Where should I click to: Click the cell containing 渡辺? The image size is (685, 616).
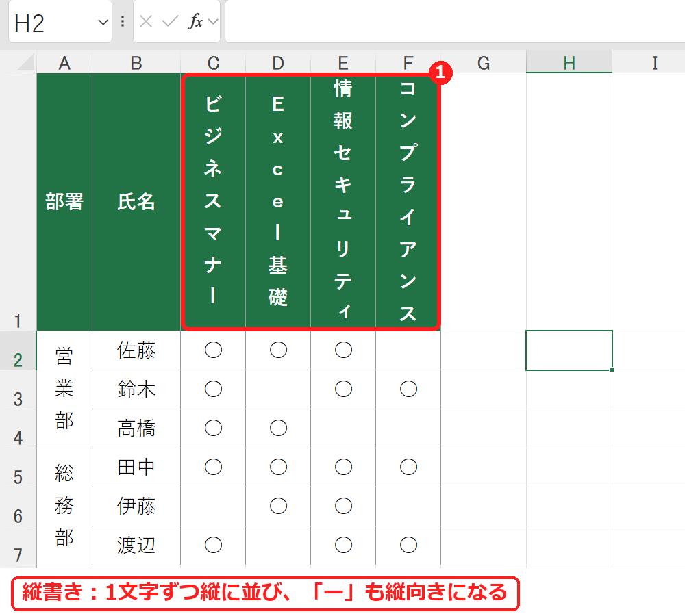136,546
